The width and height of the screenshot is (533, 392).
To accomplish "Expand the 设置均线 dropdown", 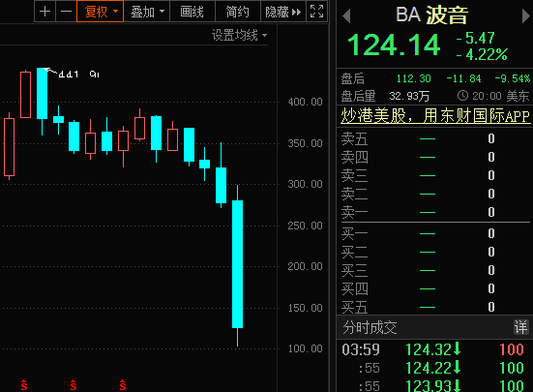I will pos(239,35).
